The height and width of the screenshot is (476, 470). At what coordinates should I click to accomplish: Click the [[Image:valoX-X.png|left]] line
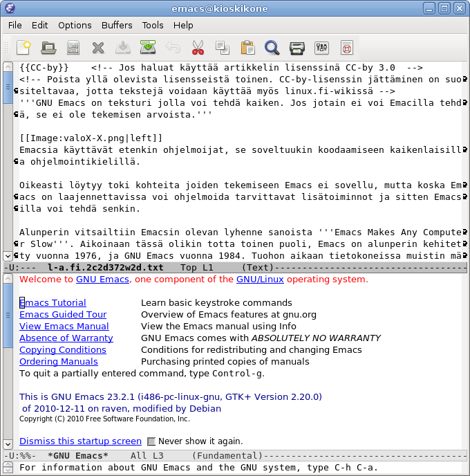(91, 138)
